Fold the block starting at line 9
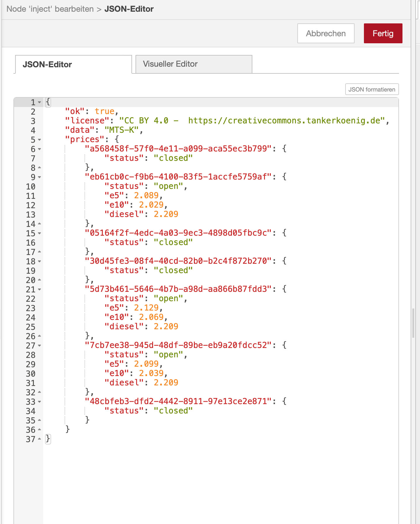This screenshot has width=420, height=524. pos(39,177)
